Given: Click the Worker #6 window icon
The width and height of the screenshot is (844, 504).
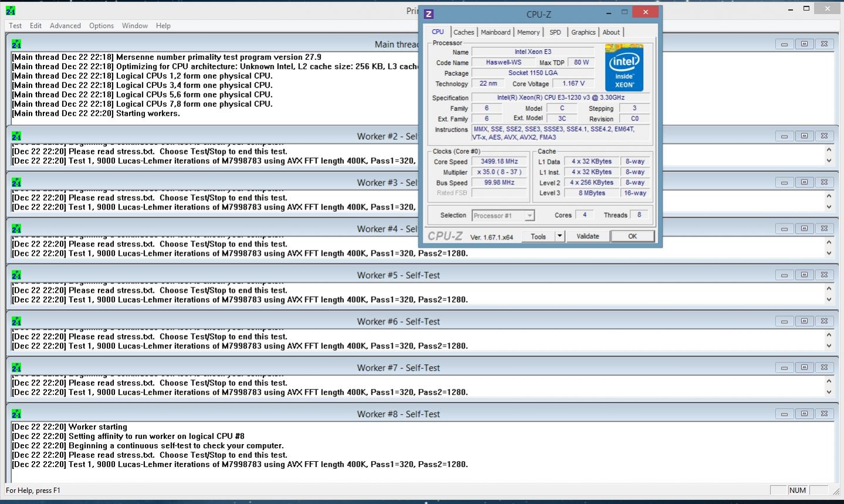Looking at the screenshot, I should click(x=16, y=322).
